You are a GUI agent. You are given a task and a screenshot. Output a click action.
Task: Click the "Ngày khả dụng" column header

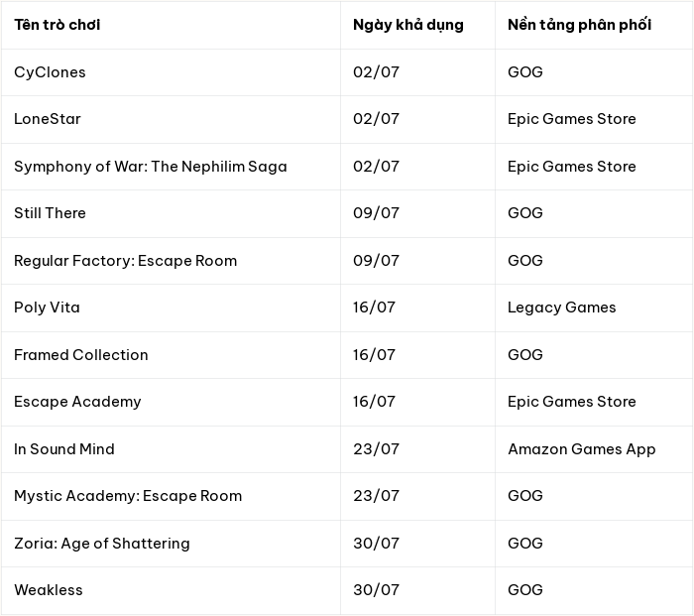[x=408, y=25]
